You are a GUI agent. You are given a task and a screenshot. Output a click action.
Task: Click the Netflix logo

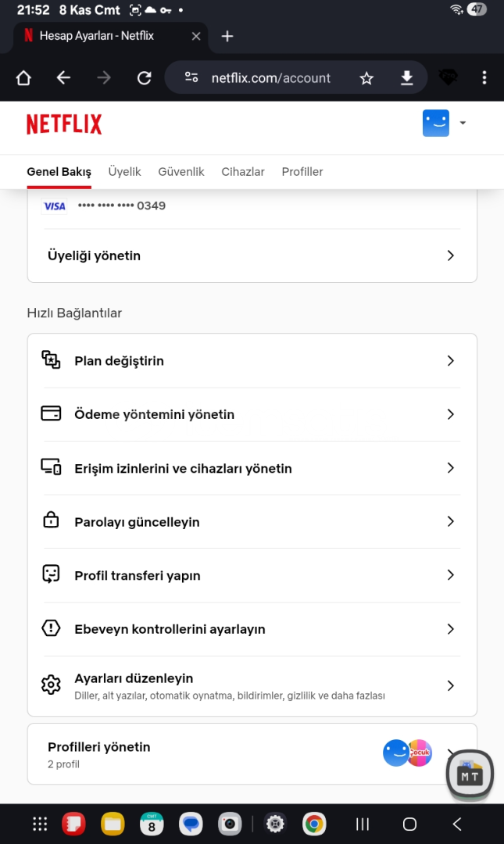[64, 124]
